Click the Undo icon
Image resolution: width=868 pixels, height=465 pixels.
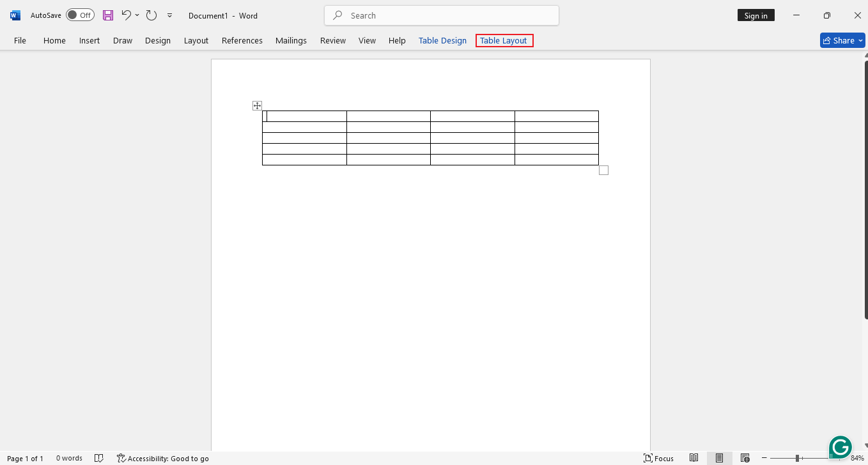click(126, 15)
